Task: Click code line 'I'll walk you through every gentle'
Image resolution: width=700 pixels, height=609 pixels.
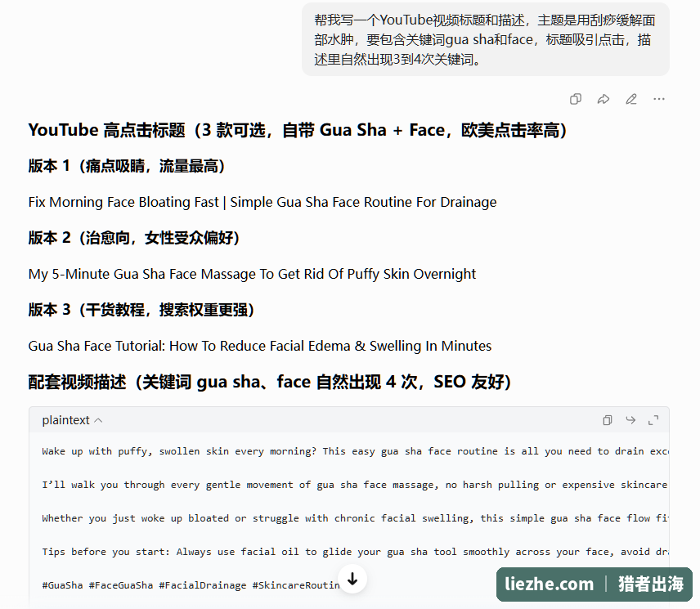Action: click(x=356, y=485)
